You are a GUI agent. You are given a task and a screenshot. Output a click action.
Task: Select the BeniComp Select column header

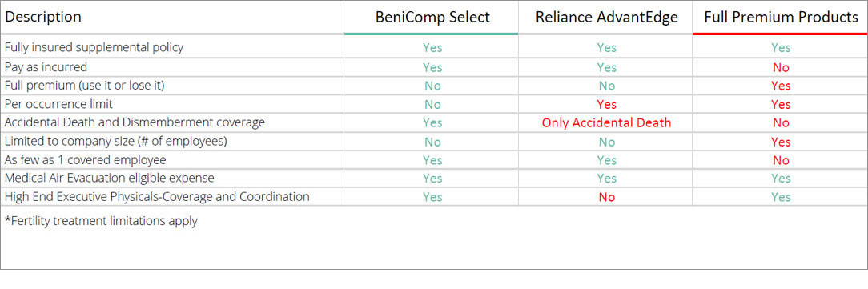click(x=432, y=17)
